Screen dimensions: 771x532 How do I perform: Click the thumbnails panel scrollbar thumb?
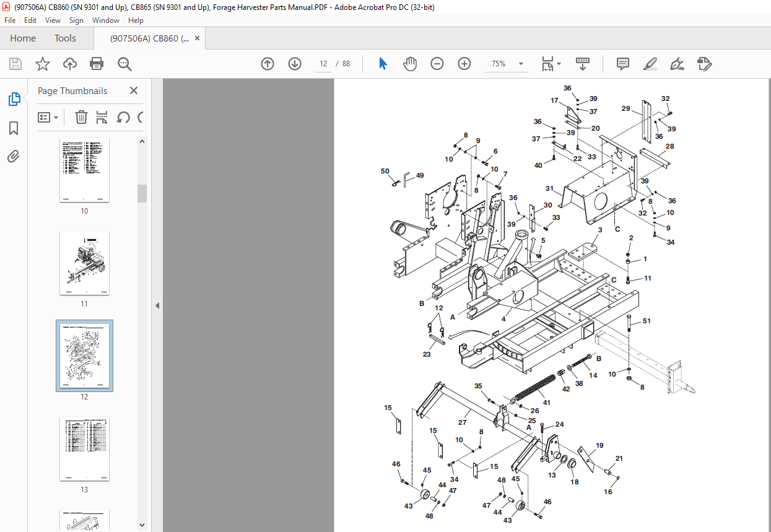click(142, 193)
